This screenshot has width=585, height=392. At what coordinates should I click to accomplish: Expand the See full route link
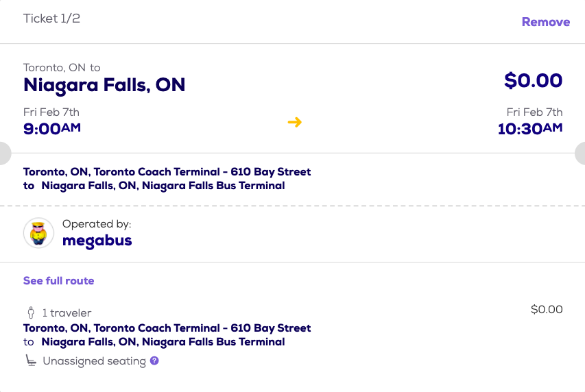point(58,281)
